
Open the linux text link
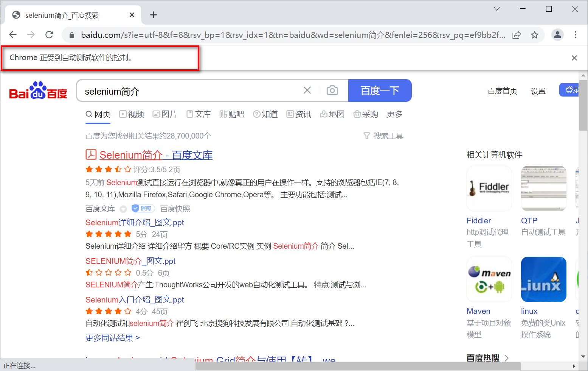pyautogui.click(x=529, y=311)
